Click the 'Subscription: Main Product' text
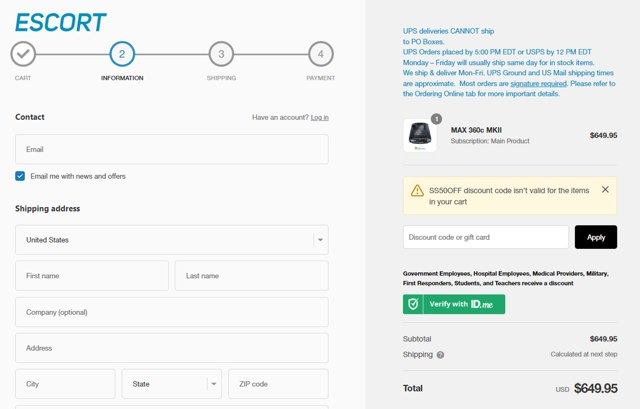The width and height of the screenshot is (640, 409). tap(490, 141)
